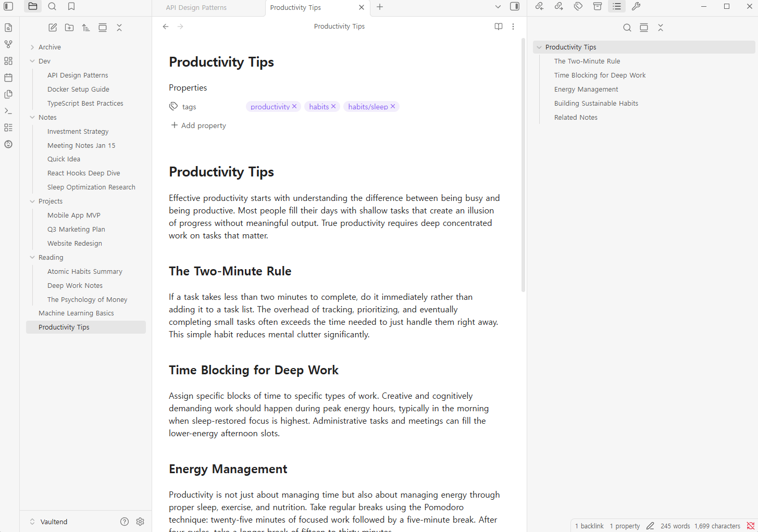This screenshot has width=758, height=532.
Task: Change sort order in file explorer
Action: (x=86, y=28)
